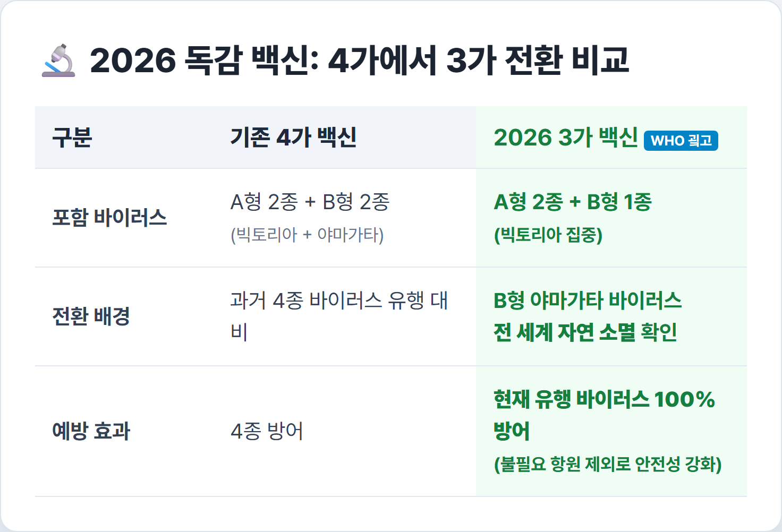Screen dimensions: 782x532
Task: Click the 현재 유행 바이러스 100% text
Action: click(604, 399)
